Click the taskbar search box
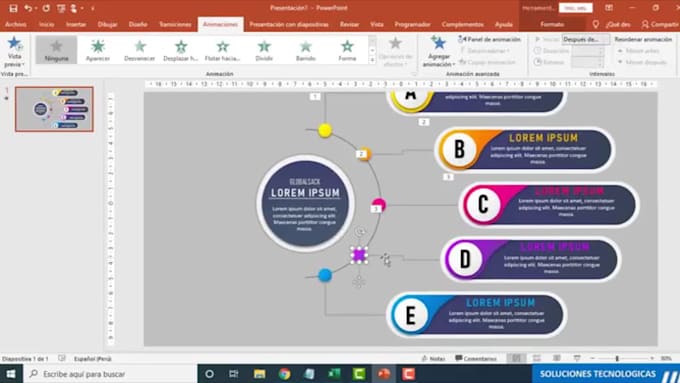 coord(110,374)
